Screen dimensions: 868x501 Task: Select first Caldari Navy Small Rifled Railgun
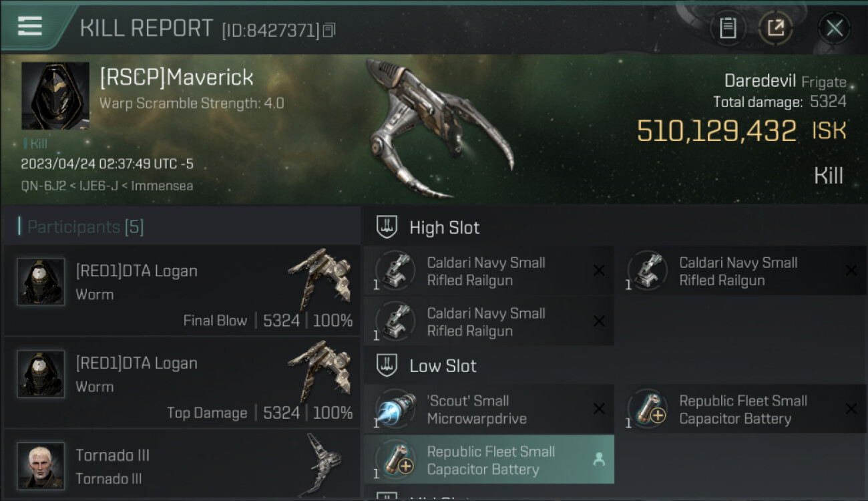[x=489, y=271]
